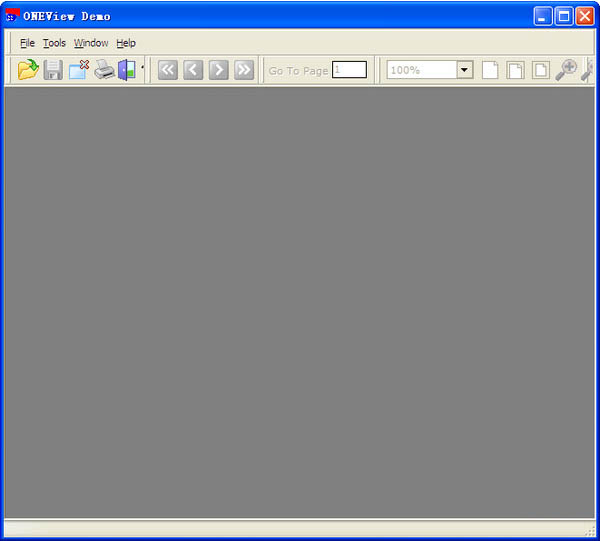Click the single blank page view icon
The image size is (600, 541).
(x=490, y=70)
